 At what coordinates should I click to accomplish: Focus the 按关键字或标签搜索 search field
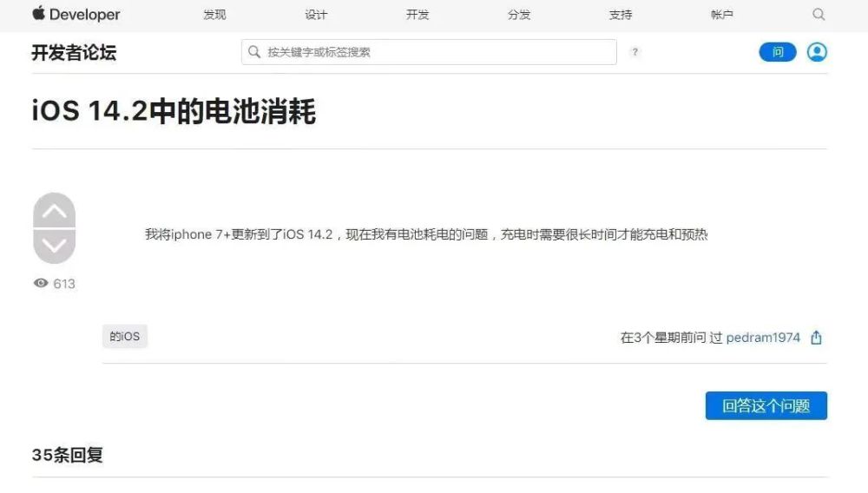click(429, 52)
